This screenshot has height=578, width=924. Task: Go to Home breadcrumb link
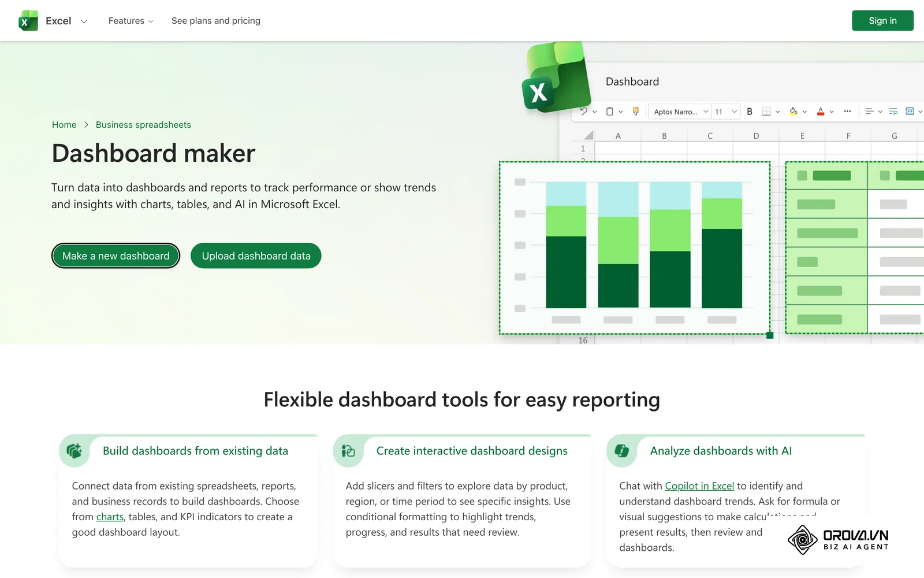pos(64,125)
